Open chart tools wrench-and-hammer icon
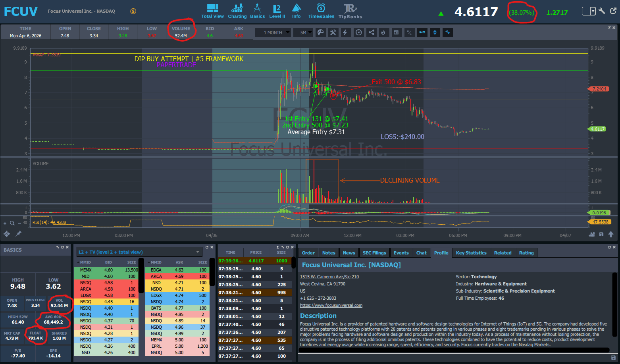The image size is (620, 364). 333,33
